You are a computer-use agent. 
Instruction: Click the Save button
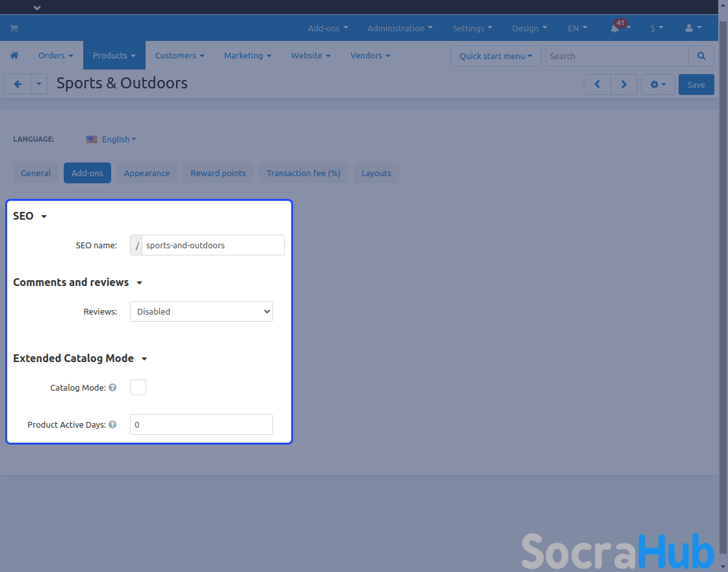pos(695,84)
